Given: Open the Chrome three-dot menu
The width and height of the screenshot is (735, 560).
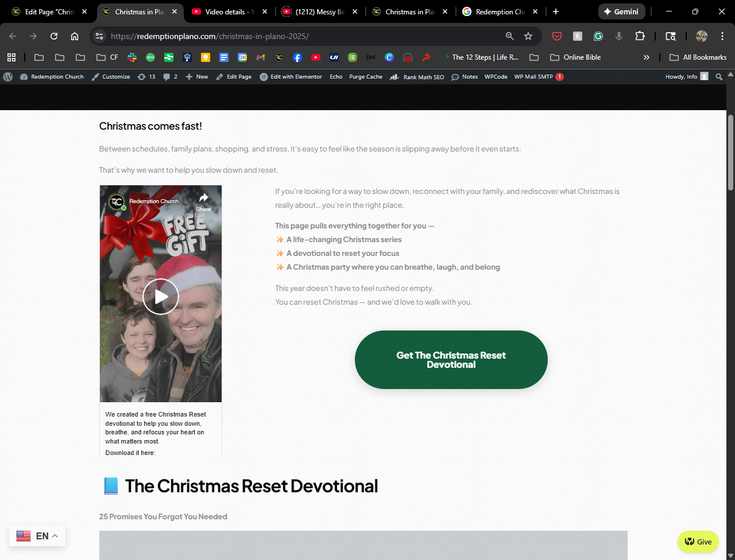Looking at the screenshot, I should point(722,36).
